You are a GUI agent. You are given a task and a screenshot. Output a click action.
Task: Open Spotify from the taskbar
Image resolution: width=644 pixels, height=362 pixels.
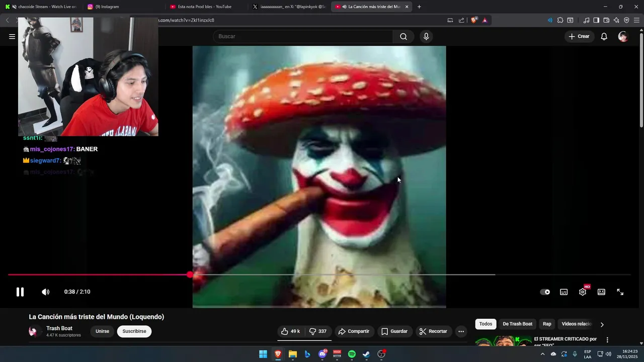tap(352, 354)
